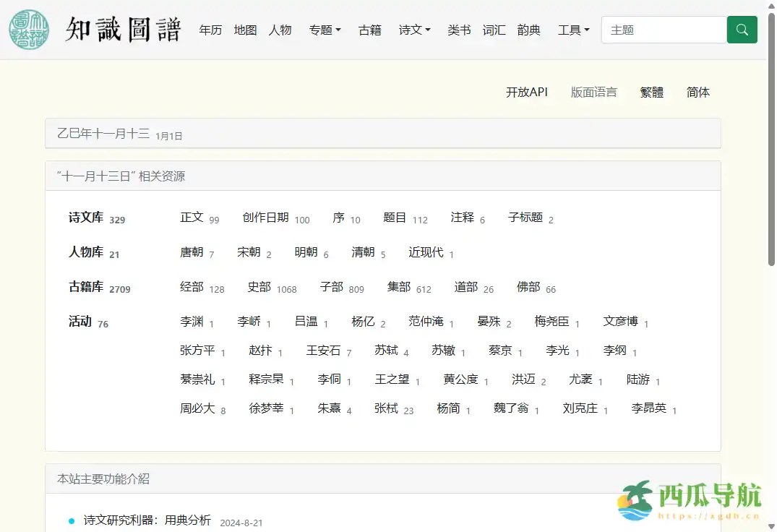Click the search magnifier icon
The image size is (777, 532).
[742, 30]
